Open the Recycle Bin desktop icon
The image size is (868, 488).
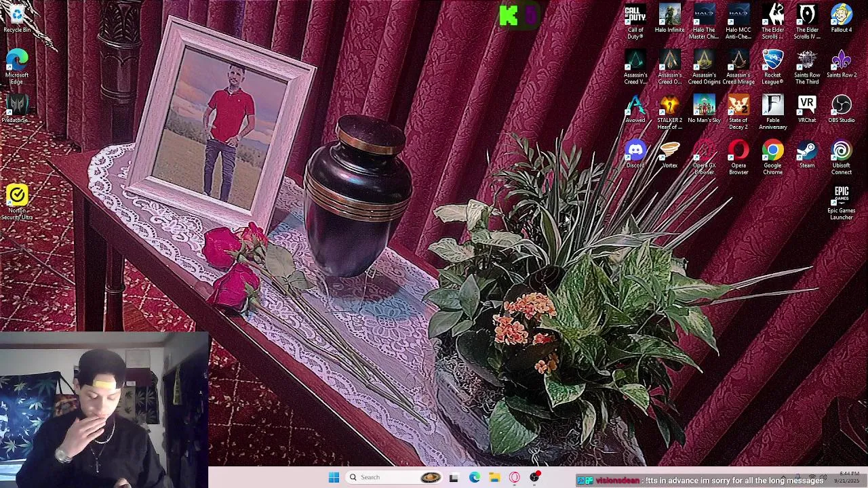[17, 19]
